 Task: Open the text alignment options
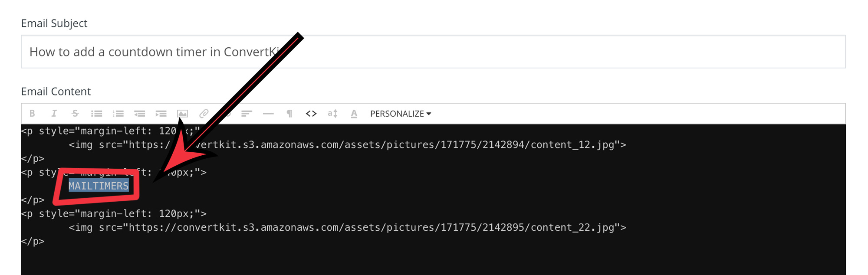click(x=247, y=114)
